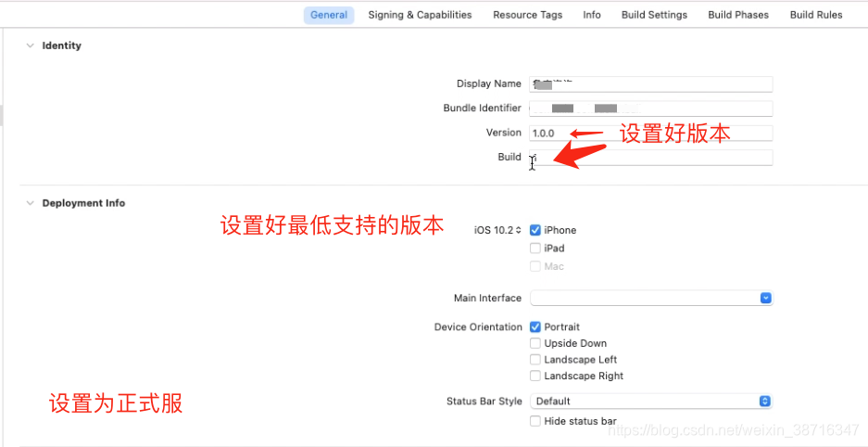Open the Build Rules tab

click(816, 15)
